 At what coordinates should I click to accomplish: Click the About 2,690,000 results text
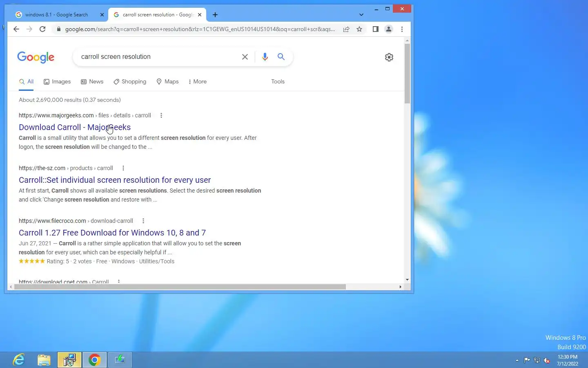coord(70,100)
